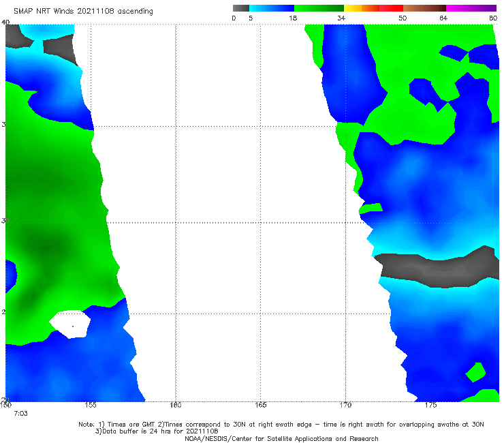Click the '7:03' swath time label
Viewport: 504px width, 443px height.
click(x=20, y=414)
